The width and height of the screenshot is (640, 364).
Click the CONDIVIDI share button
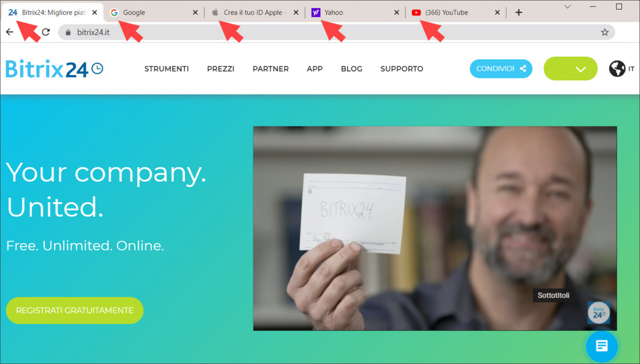(501, 68)
